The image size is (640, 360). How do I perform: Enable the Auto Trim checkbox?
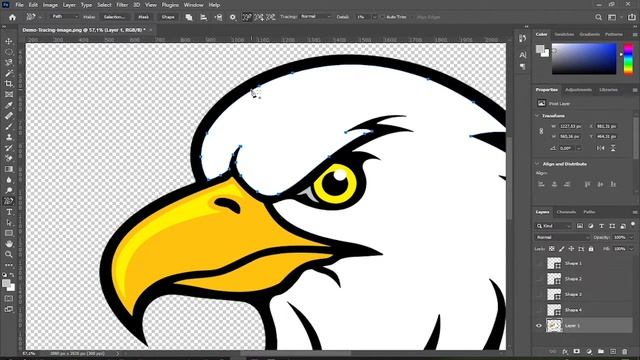coord(382,17)
